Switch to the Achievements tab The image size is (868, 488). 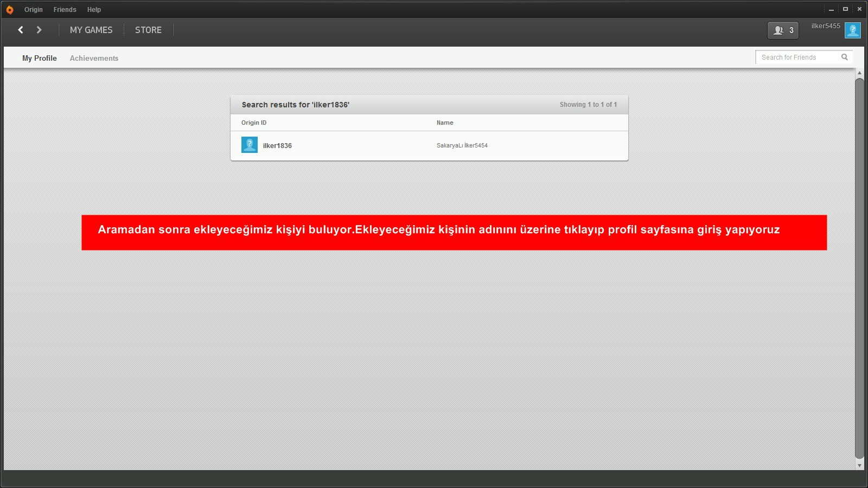94,58
